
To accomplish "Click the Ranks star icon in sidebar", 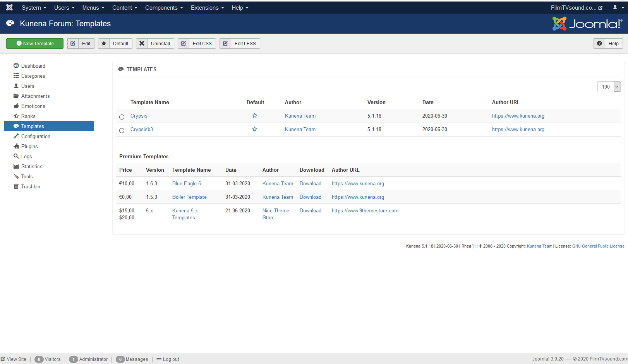I will [x=16, y=116].
